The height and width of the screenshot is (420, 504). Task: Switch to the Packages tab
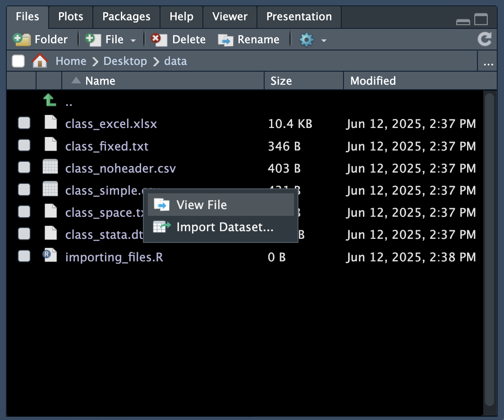[x=126, y=17]
